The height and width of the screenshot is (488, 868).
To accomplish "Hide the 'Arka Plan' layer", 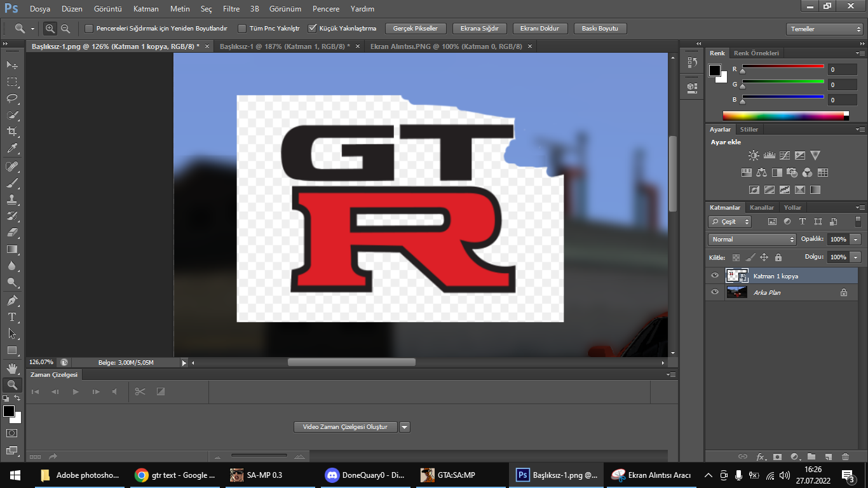I will pos(715,292).
